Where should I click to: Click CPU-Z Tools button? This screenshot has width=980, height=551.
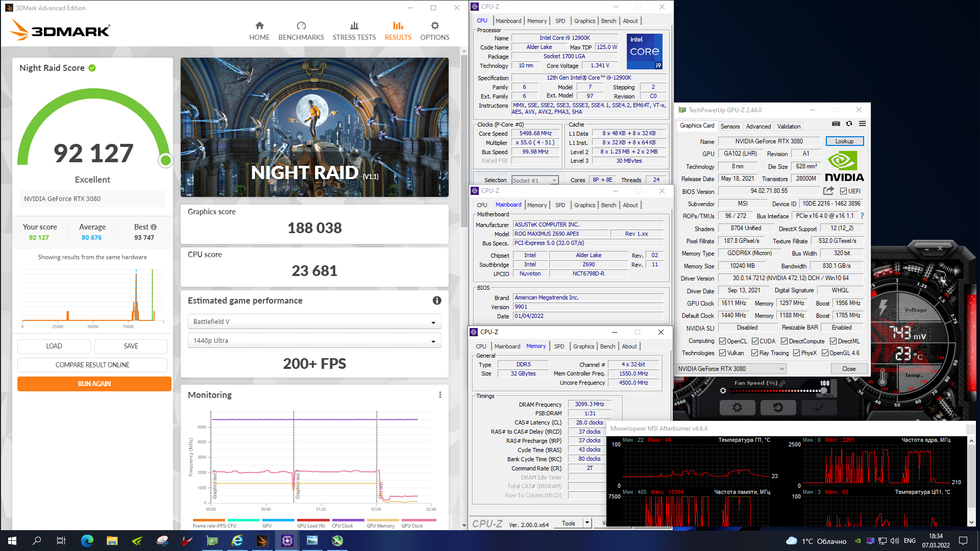click(568, 523)
